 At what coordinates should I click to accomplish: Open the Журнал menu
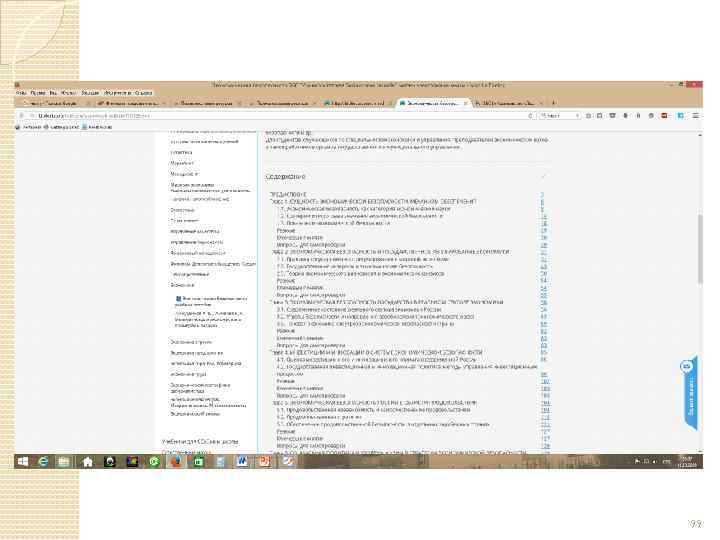(69, 93)
